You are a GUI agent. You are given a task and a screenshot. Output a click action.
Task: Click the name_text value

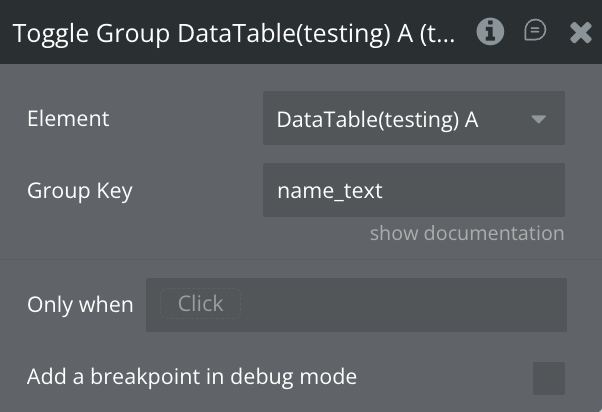[x=329, y=190]
